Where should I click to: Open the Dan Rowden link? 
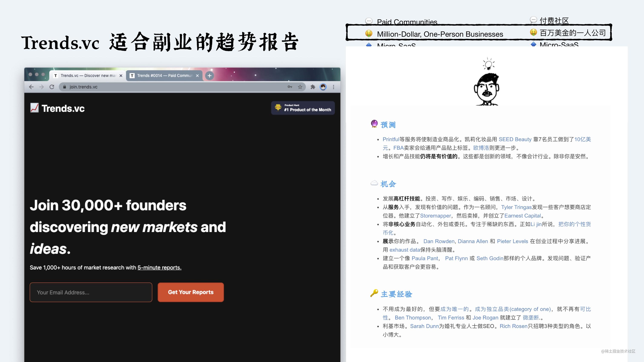(x=439, y=241)
